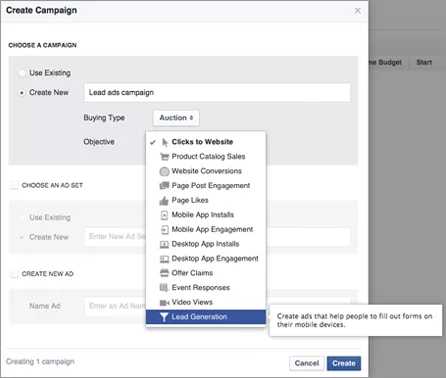Click the Name Ad label

point(45,306)
